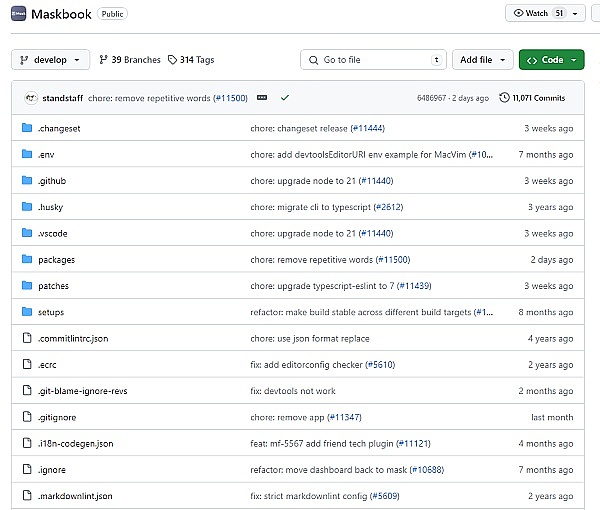Screen dimensions: 600x510
Task: Open the .commitlintrc.json file
Action: coord(73,339)
